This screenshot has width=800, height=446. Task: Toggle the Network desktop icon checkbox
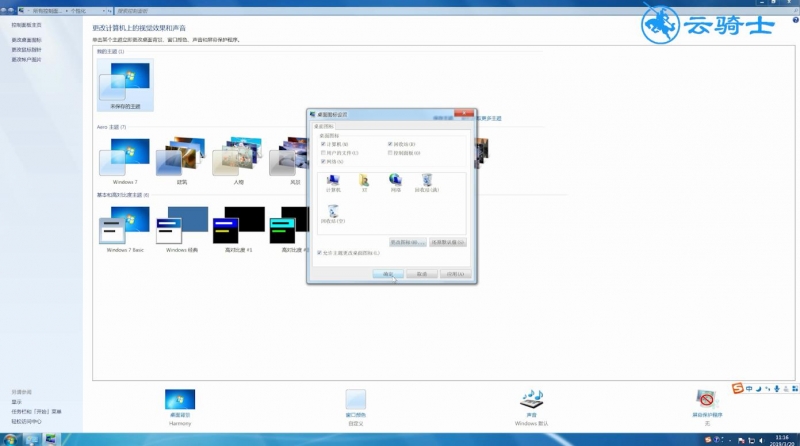pyautogui.click(x=323, y=161)
